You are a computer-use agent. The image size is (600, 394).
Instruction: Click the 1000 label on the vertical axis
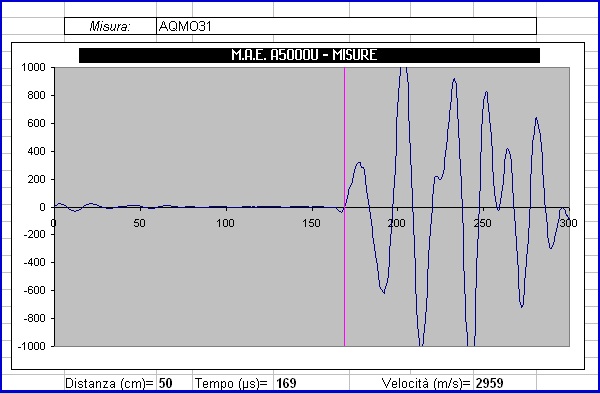(33, 68)
